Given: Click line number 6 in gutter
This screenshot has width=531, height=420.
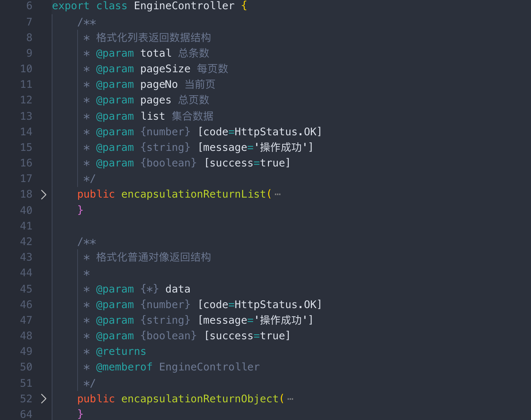Looking at the screenshot, I should (29, 6).
